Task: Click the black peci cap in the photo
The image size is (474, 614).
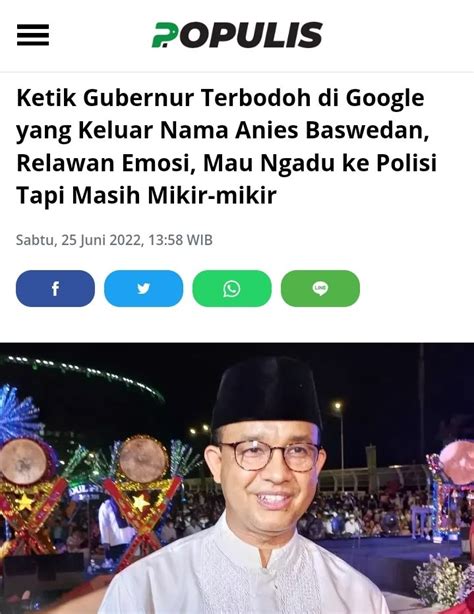Action: pos(267,393)
